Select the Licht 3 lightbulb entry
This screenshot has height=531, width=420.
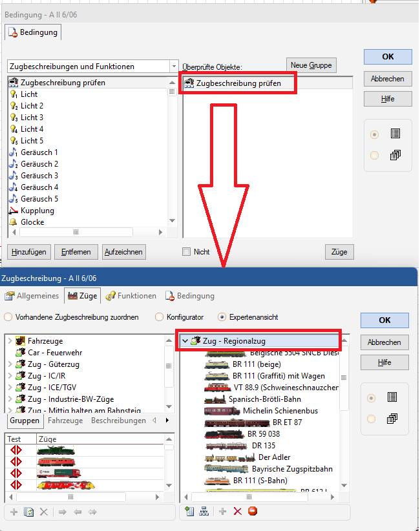pyautogui.click(x=32, y=118)
